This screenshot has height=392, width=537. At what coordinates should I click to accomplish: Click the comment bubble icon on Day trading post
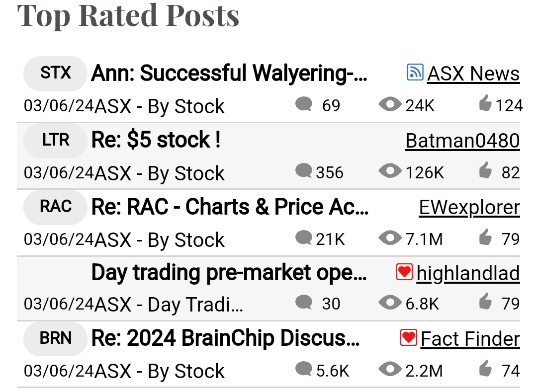(303, 302)
